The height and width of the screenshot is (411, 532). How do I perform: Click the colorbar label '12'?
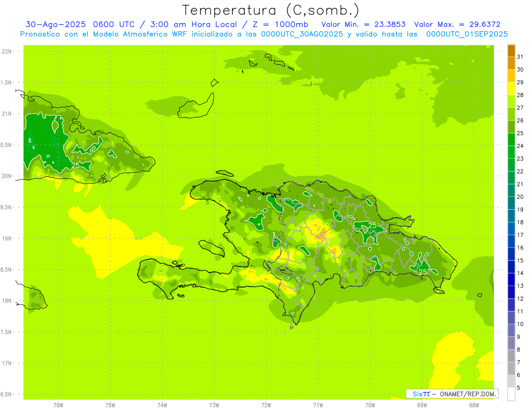(520, 299)
